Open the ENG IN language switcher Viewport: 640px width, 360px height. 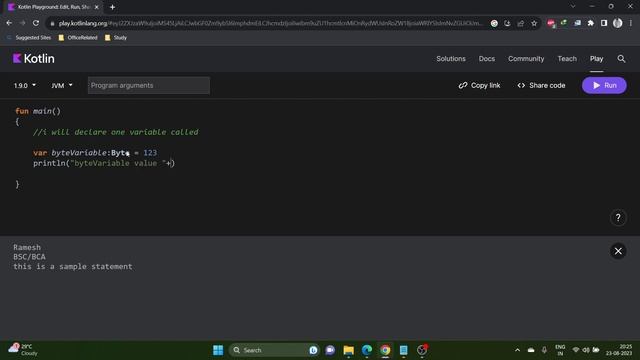point(560,350)
